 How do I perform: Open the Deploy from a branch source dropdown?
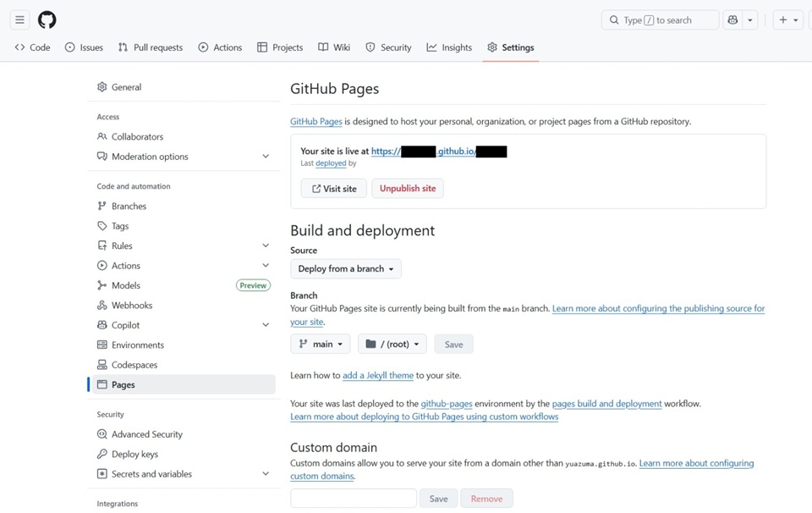click(345, 268)
